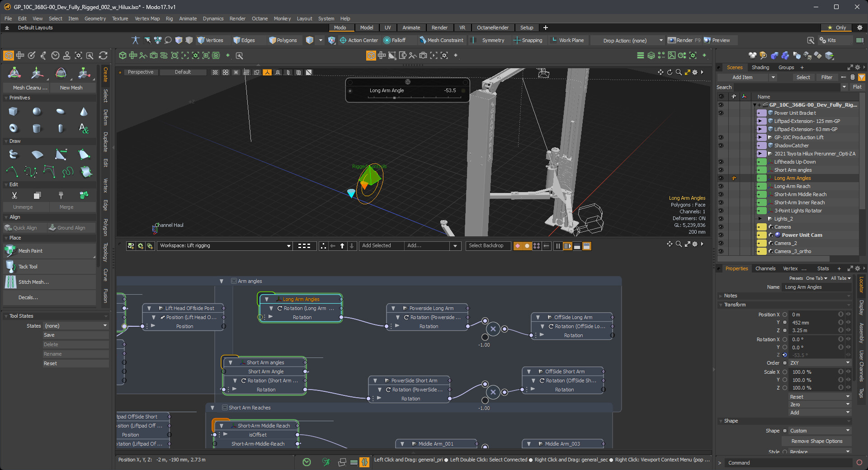Click the New Mesh button

[71, 88]
